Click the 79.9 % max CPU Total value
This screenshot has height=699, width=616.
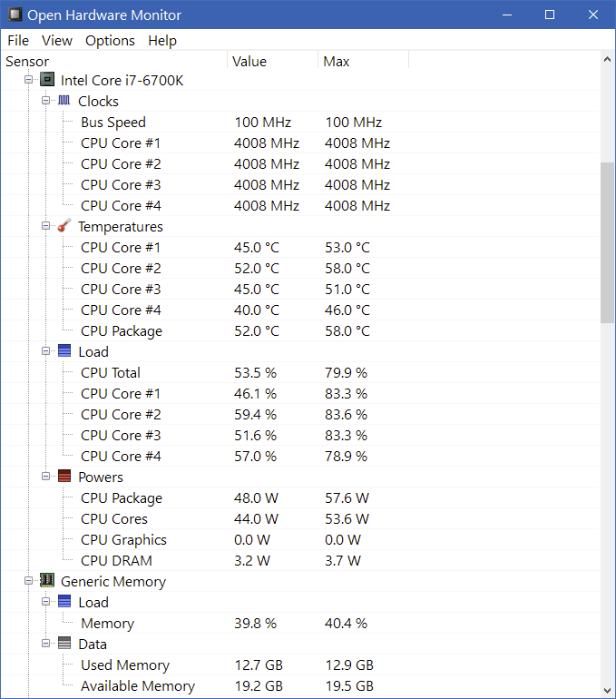pyautogui.click(x=346, y=373)
